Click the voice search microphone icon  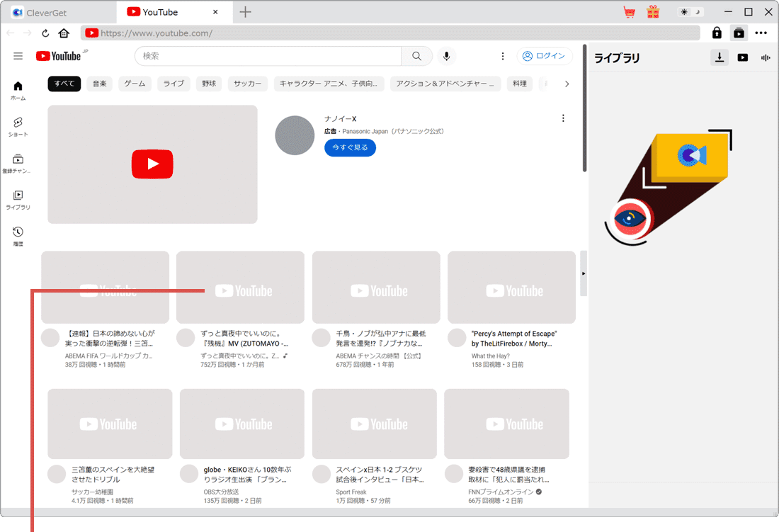coord(446,56)
